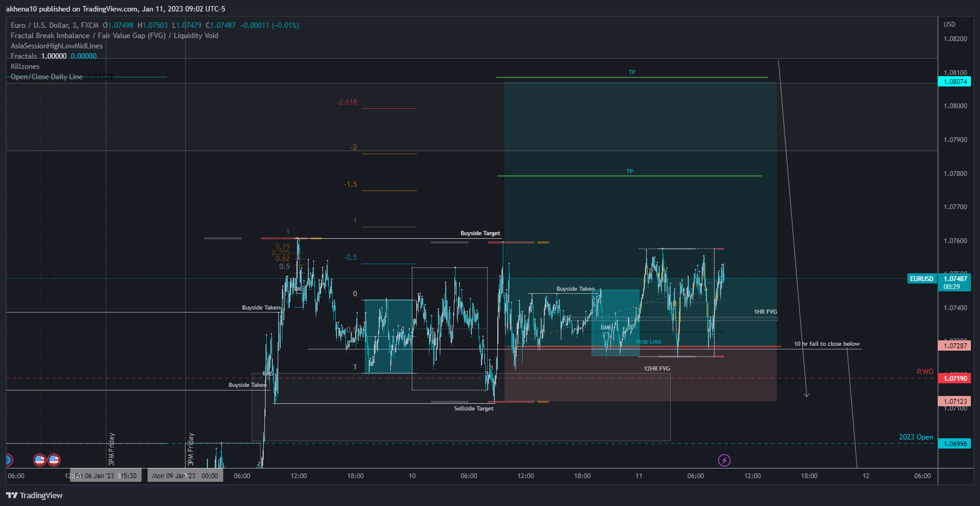
Task: Select the Fractals indicator legend
Action: coord(24,56)
